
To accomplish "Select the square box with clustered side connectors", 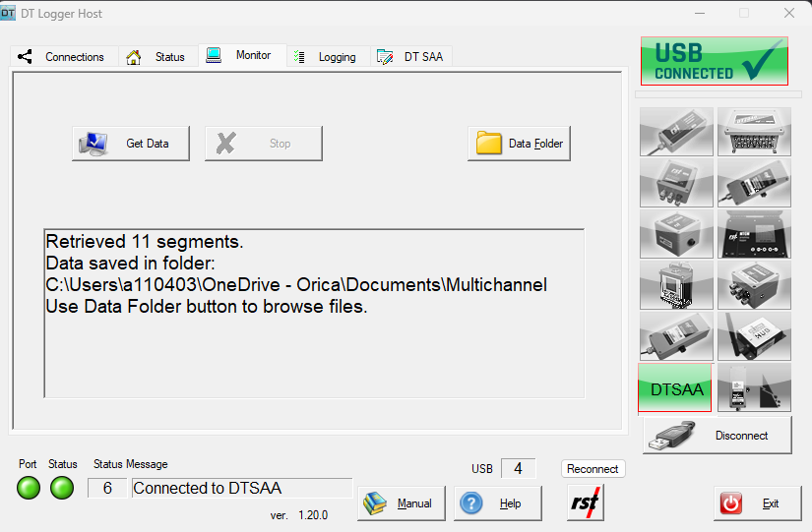I will click(754, 285).
